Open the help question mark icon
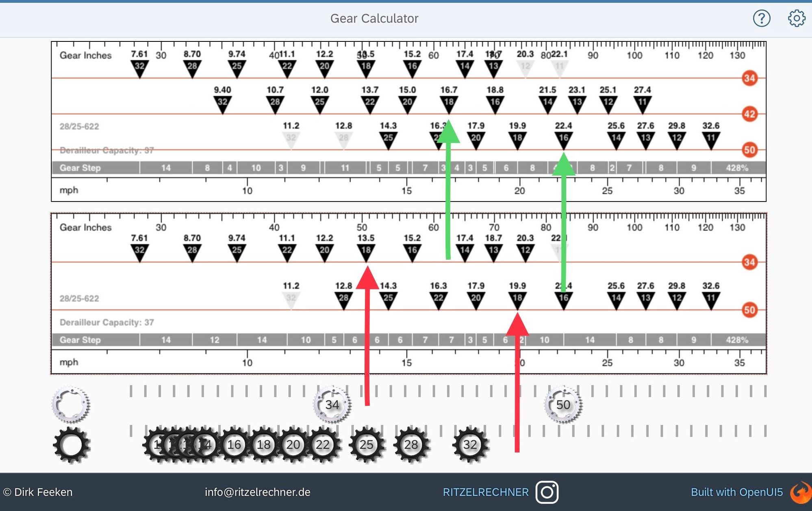 click(761, 18)
